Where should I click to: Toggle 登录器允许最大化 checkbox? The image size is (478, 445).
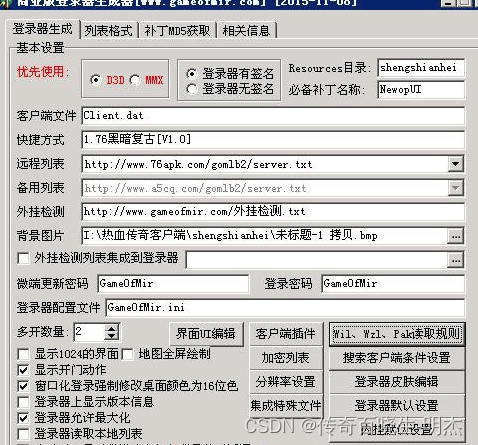tap(23, 418)
